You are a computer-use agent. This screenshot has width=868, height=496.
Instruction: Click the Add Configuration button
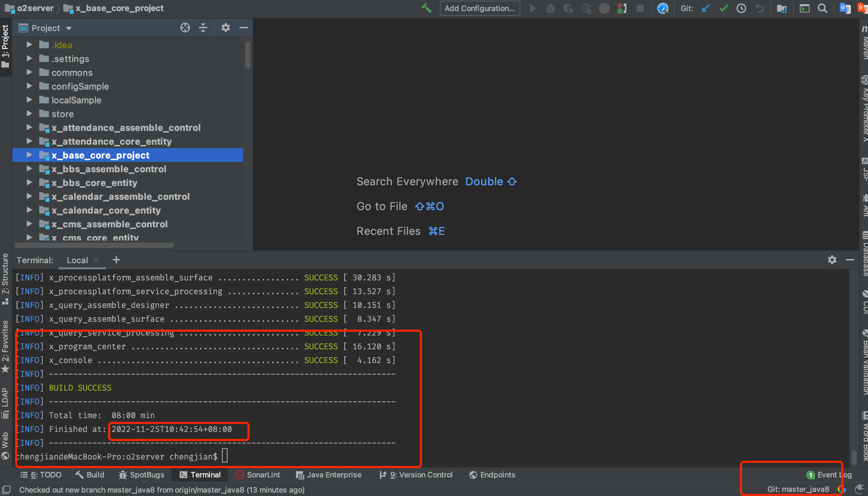[x=479, y=8]
